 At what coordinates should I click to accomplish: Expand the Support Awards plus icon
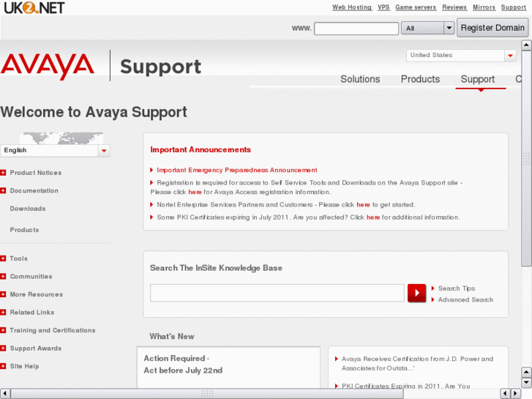pos(3,348)
